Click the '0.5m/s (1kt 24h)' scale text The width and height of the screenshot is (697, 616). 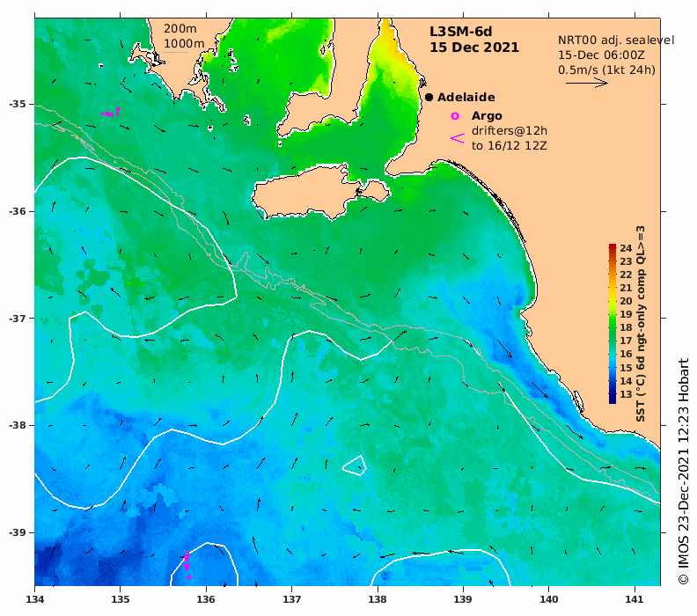point(606,70)
